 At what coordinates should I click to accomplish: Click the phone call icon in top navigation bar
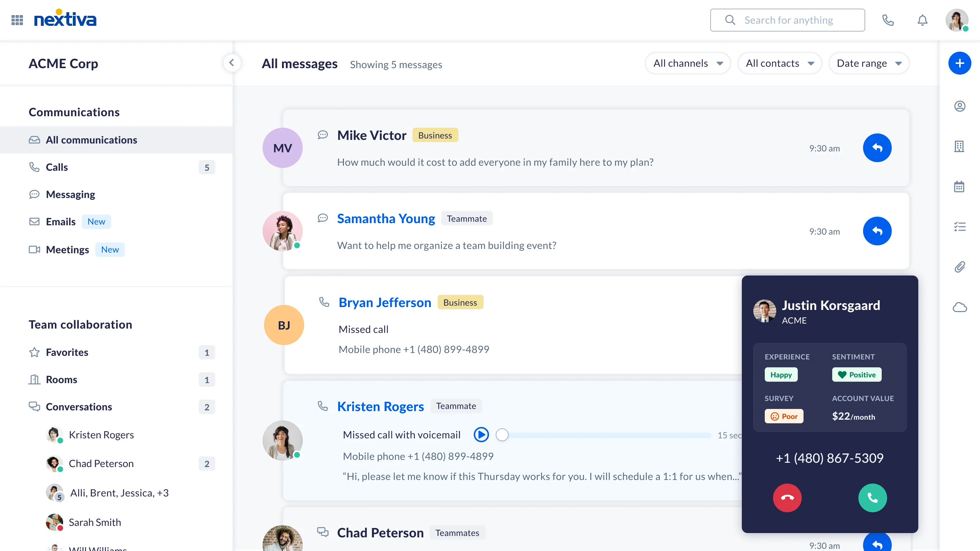coord(889,19)
